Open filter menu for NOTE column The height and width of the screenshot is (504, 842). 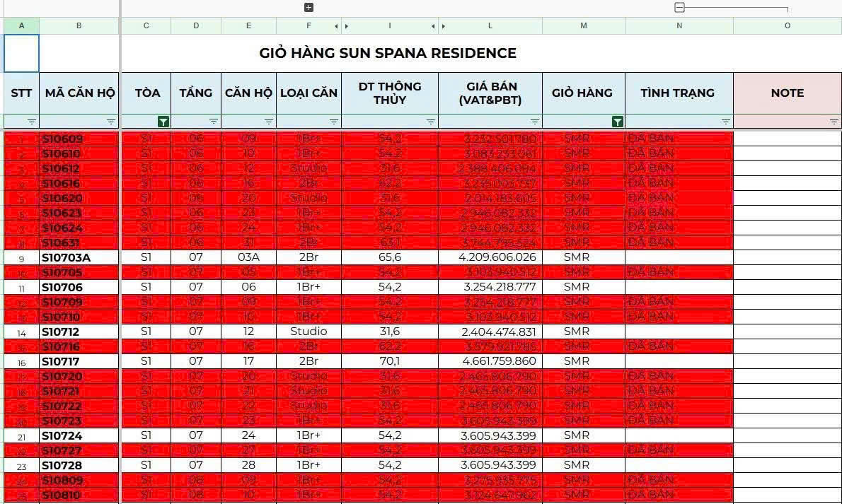click(834, 122)
